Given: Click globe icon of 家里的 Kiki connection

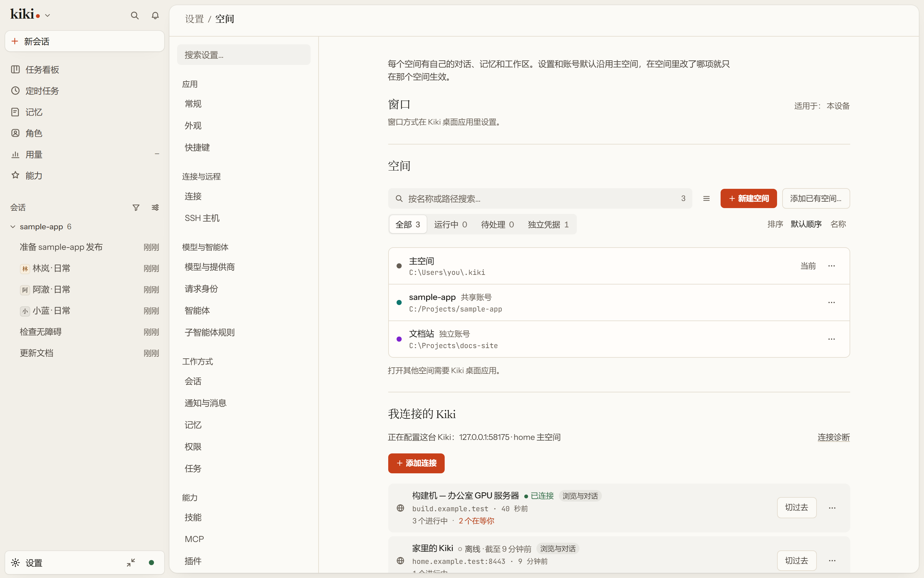Looking at the screenshot, I should pyautogui.click(x=400, y=561).
